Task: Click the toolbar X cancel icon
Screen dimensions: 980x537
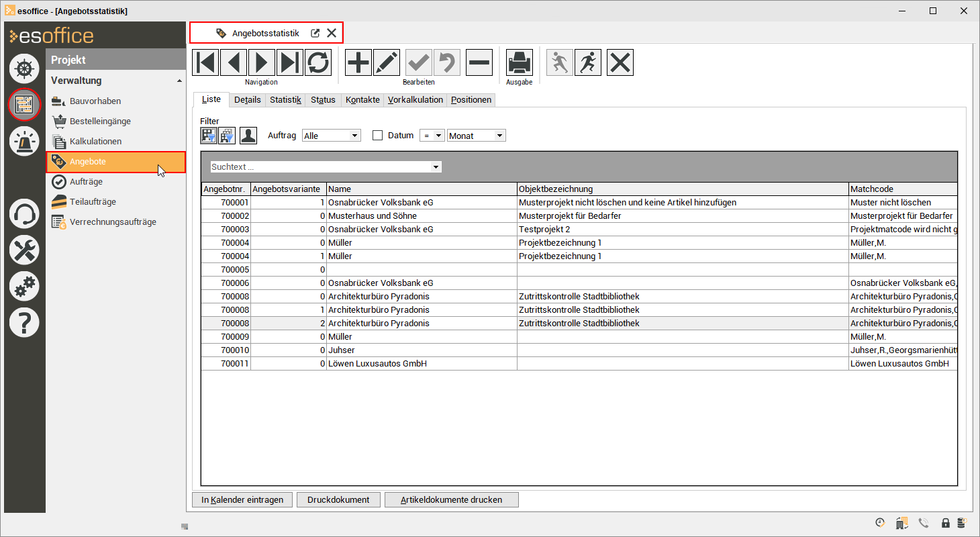Action: (x=620, y=62)
